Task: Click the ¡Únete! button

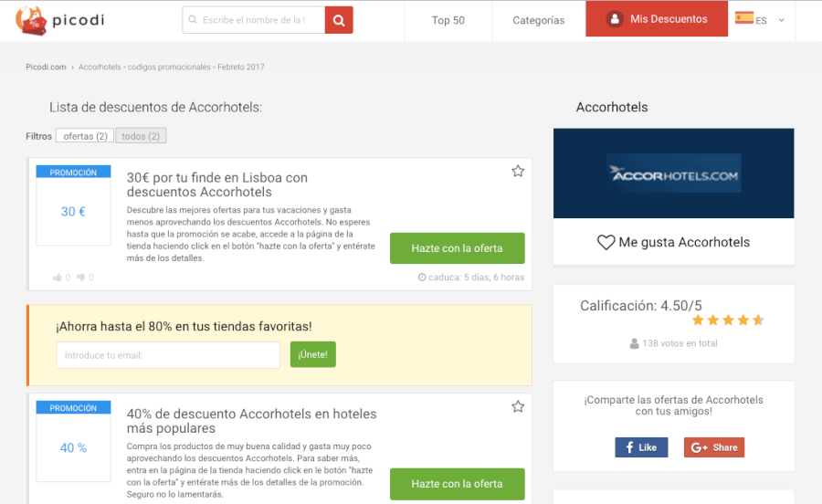Action: pos(313,354)
